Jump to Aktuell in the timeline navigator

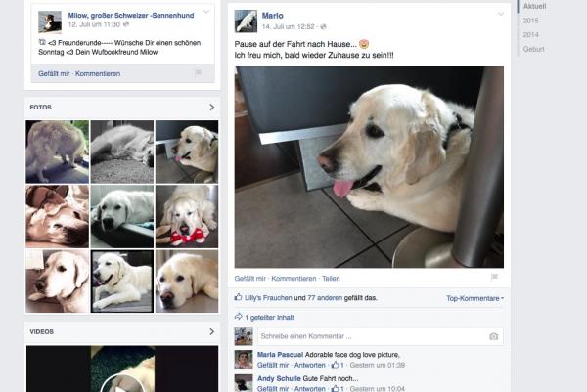(x=534, y=7)
